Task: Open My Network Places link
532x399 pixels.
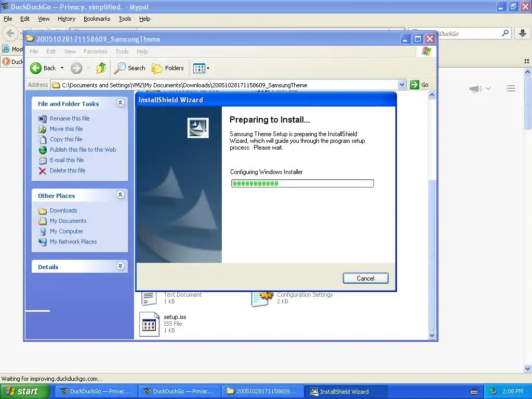Action: [73, 242]
